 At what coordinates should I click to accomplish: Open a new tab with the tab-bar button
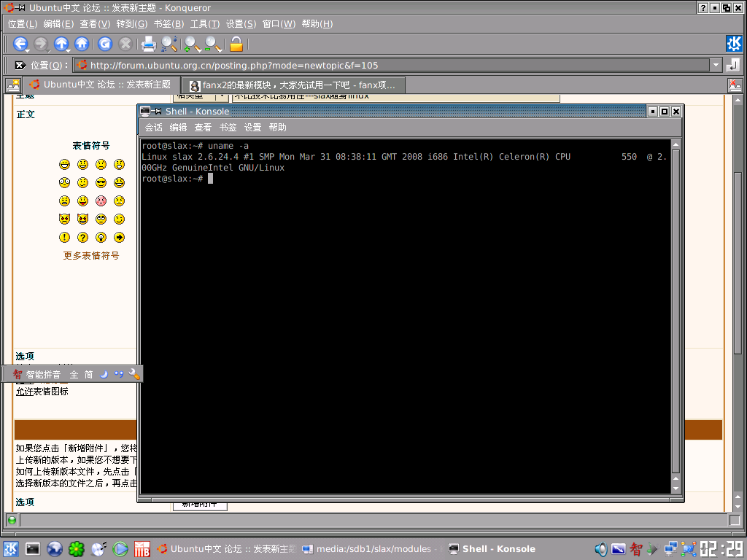pos(13,85)
